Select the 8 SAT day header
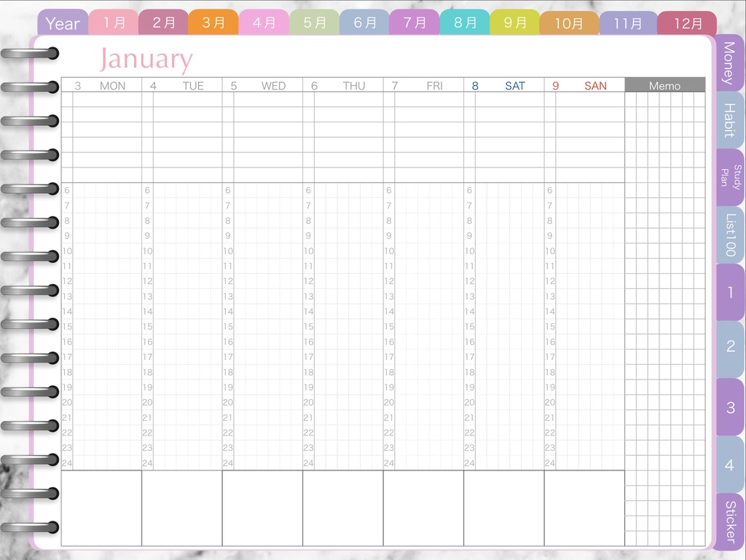The image size is (746, 560). 503,86
